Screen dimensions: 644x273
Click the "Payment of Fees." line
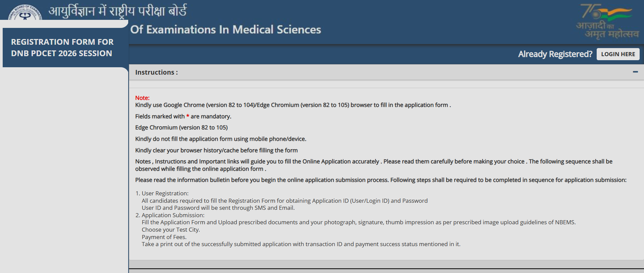tap(164, 237)
